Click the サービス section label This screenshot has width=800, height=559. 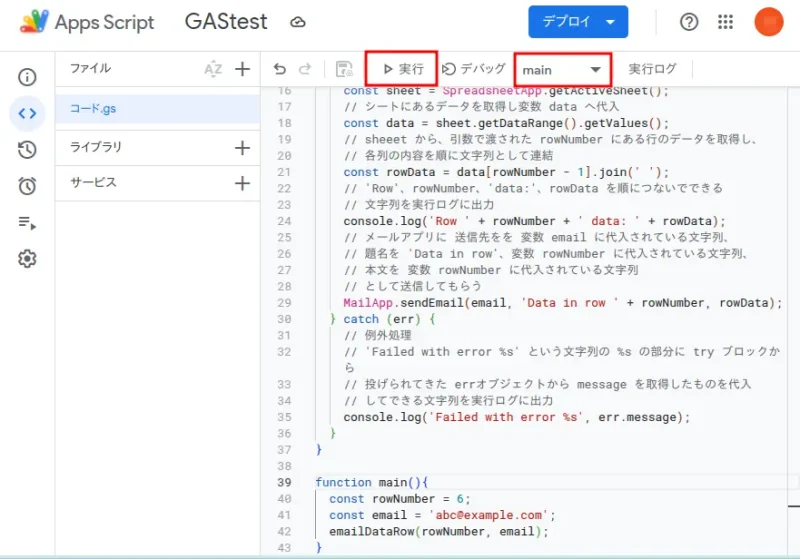pos(93,183)
